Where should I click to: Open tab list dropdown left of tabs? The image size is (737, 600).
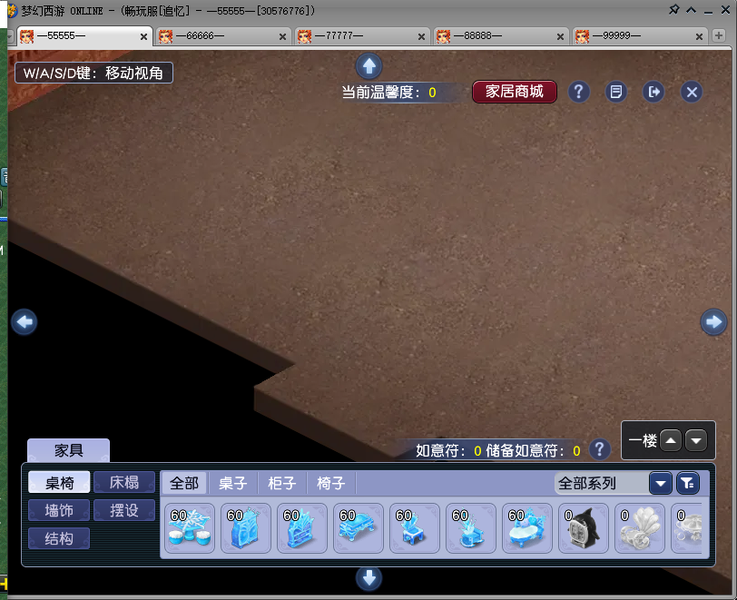tap(10, 36)
